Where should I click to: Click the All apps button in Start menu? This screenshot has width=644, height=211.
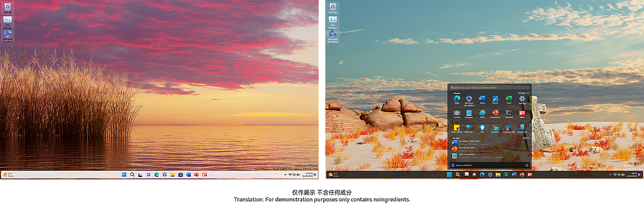(523, 93)
